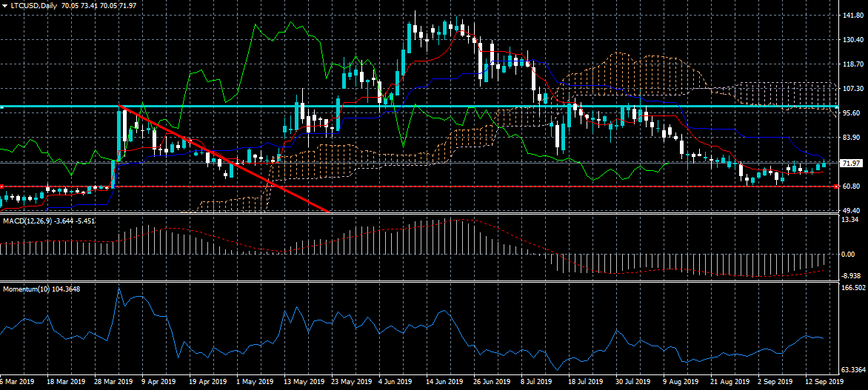The height and width of the screenshot is (390, 868).
Task: Click the 0.00 level on MACD scale
Action: coord(848,254)
